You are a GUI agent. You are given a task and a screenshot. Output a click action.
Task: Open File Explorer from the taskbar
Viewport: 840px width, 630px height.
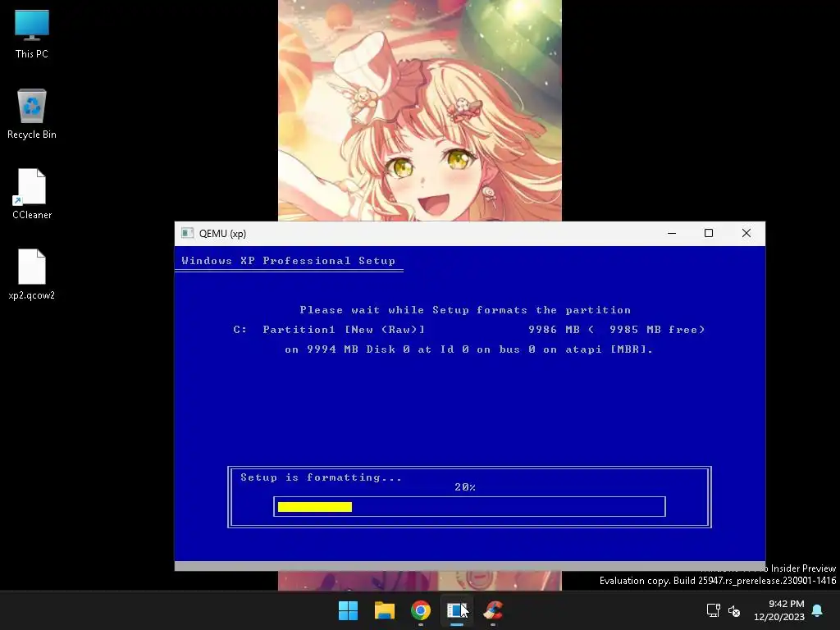[385, 610]
